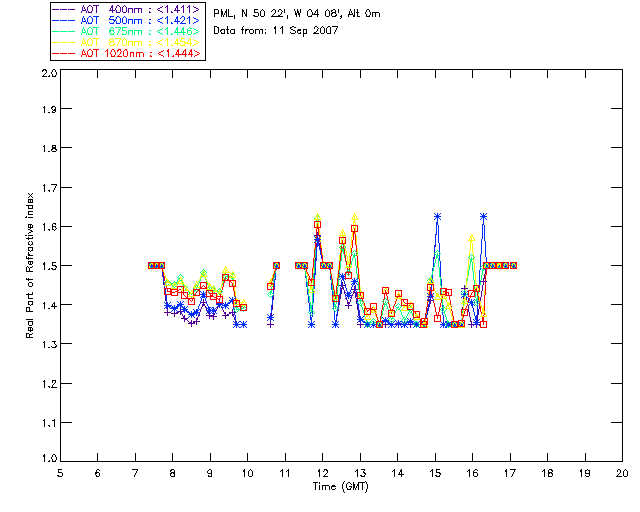Click the blue 500nm peak marker near 15 GMT
The height and width of the screenshot is (512, 640).
coord(438,217)
